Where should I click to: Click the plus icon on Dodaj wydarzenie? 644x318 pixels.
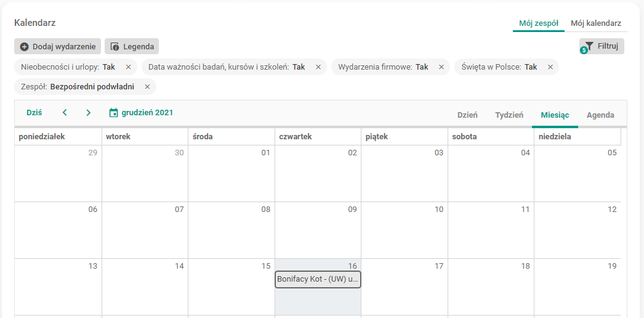(x=25, y=46)
